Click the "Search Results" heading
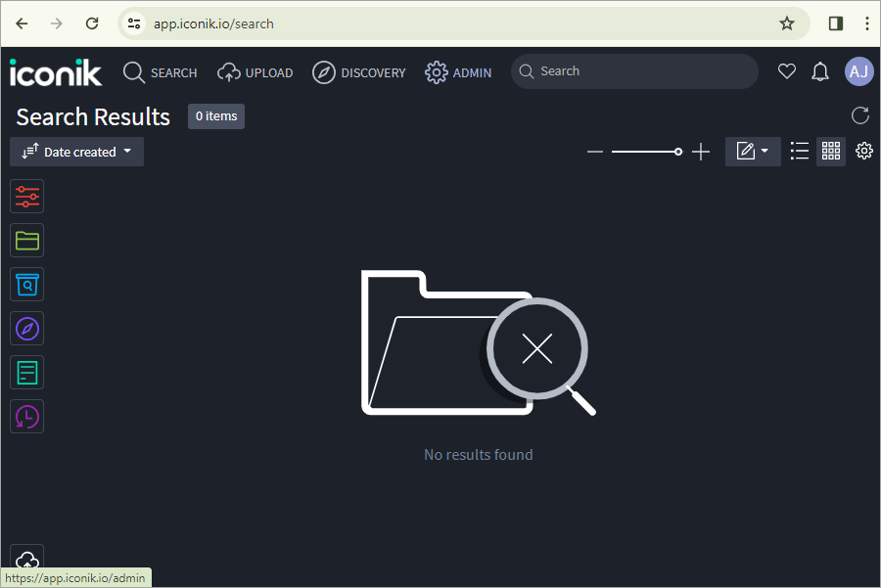 point(93,116)
